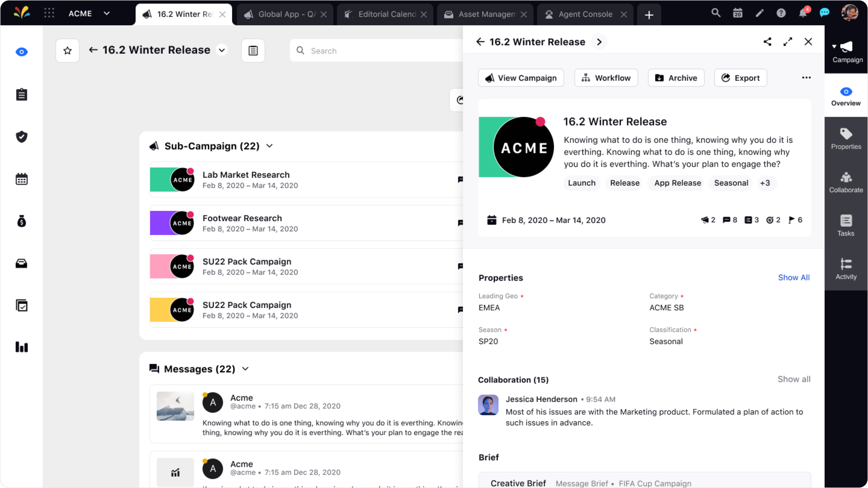The image size is (868, 488).
Task: Close the Global App tab
Action: click(x=324, y=15)
